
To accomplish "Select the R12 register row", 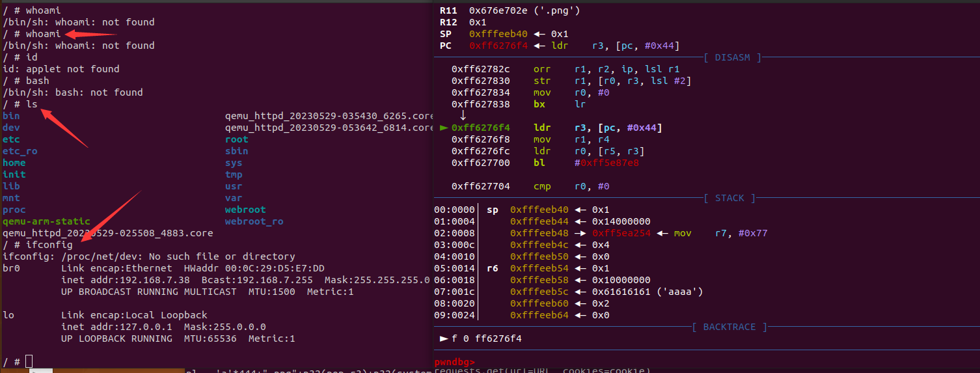I will 463,21.
